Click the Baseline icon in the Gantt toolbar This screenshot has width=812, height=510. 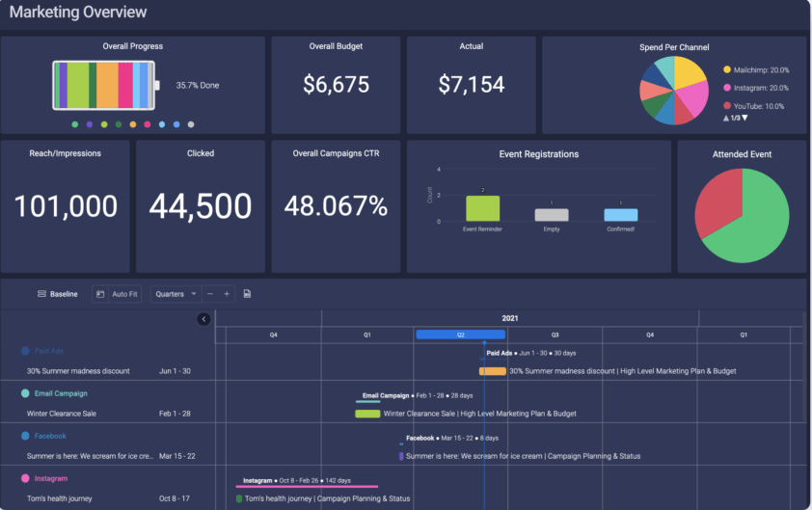click(x=41, y=294)
